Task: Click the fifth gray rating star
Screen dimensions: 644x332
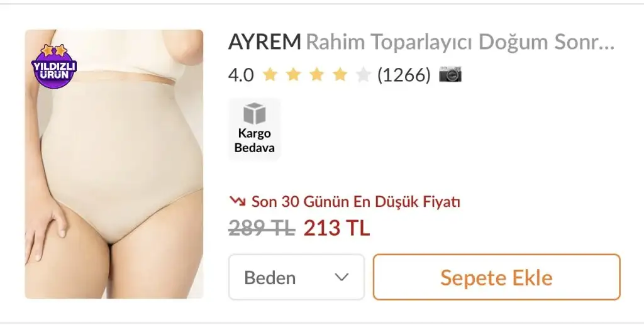Action: 364,75
